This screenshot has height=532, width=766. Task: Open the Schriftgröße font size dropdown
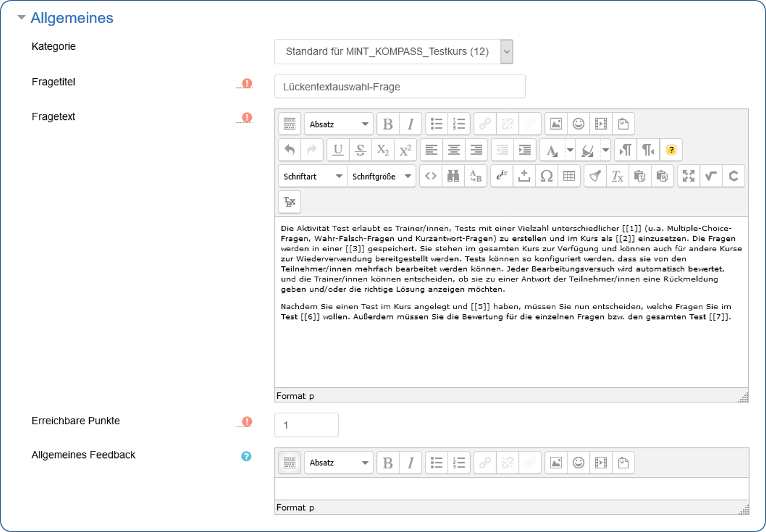382,176
